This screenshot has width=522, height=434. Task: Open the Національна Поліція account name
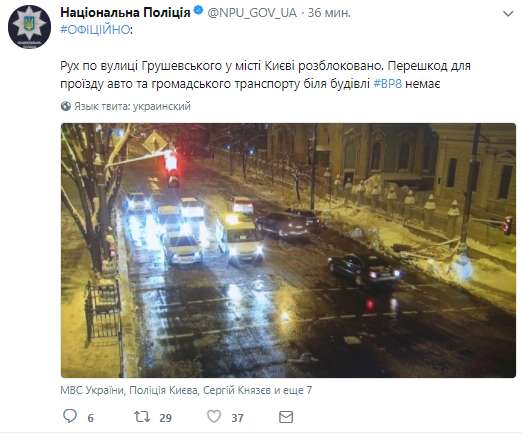click(125, 13)
